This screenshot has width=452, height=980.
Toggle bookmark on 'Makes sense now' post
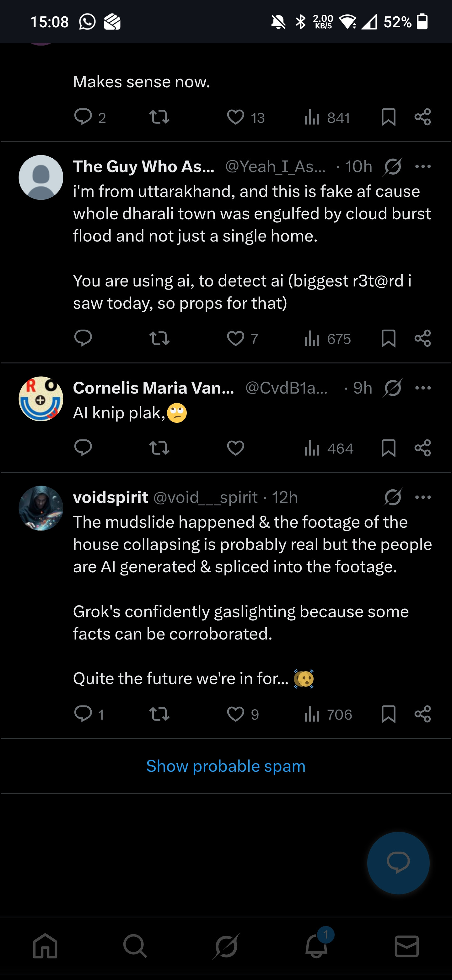[388, 117]
